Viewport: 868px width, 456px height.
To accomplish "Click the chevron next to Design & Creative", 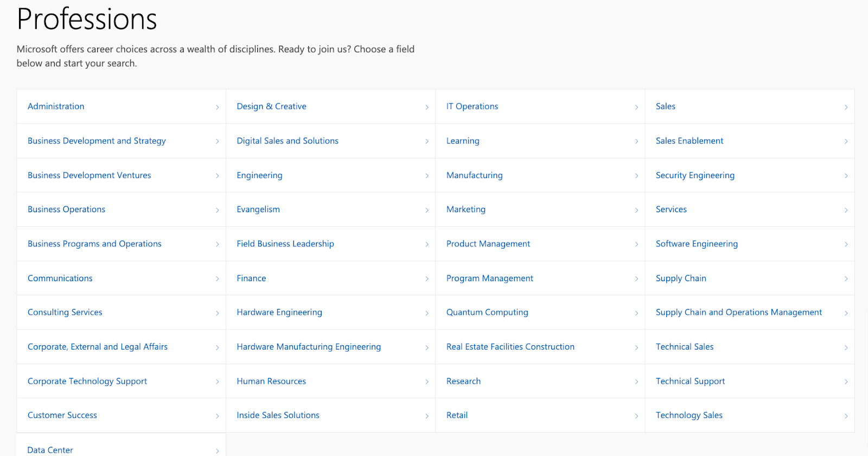I will tap(427, 107).
